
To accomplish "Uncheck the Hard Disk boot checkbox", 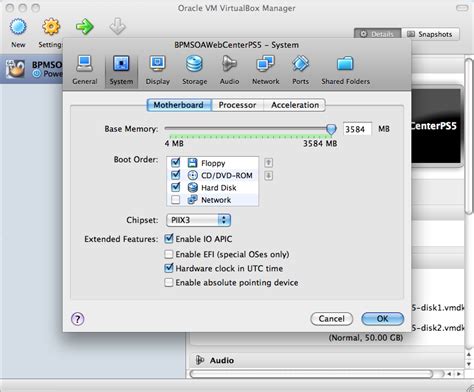I will 175,187.
